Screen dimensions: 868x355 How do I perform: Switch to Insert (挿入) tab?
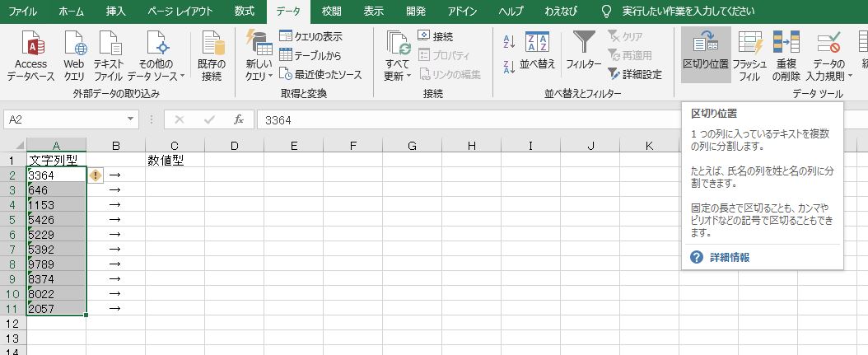coord(115,11)
